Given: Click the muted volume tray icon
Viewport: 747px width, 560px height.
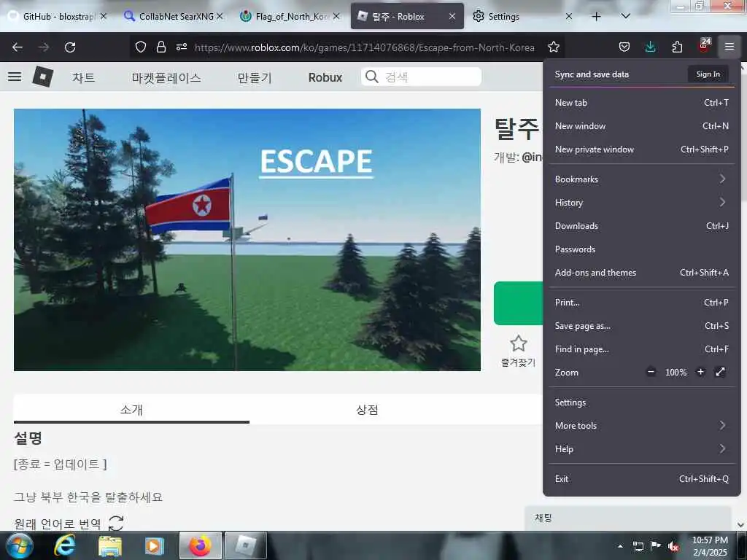Looking at the screenshot, I should [673, 546].
